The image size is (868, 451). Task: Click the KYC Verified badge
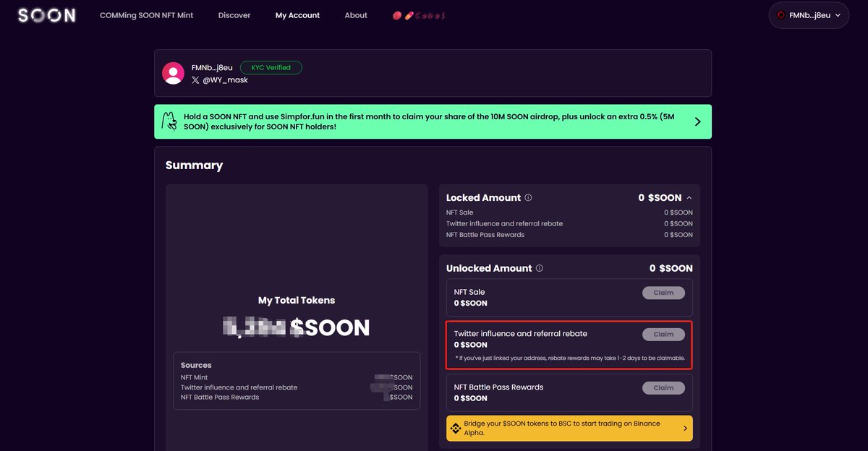pyautogui.click(x=271, y=68)
